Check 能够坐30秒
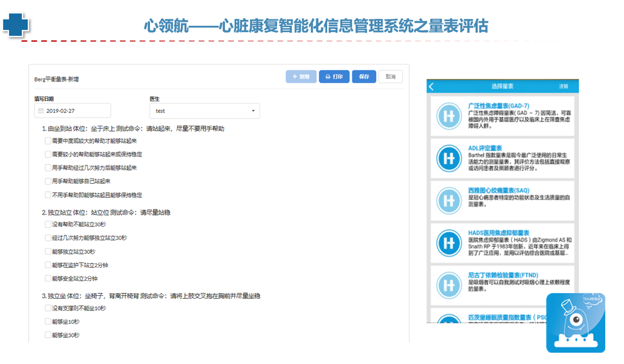The height and width of the screenshot is (364, 624). [x=48, y=335]
